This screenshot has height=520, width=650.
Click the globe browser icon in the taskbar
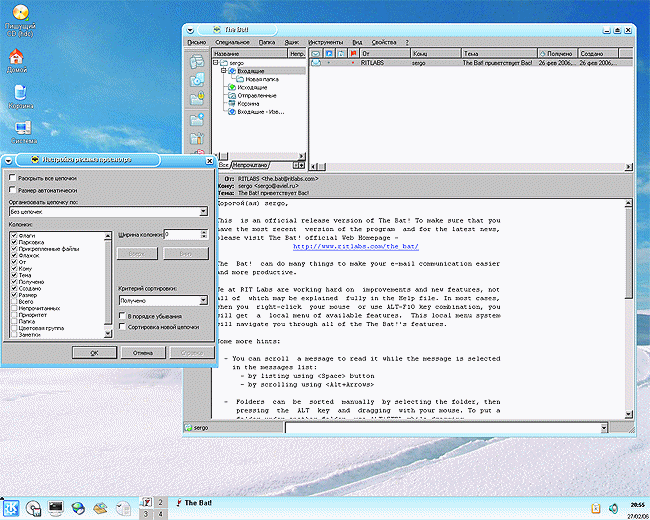pyautogui.click(x=78, y=508)
